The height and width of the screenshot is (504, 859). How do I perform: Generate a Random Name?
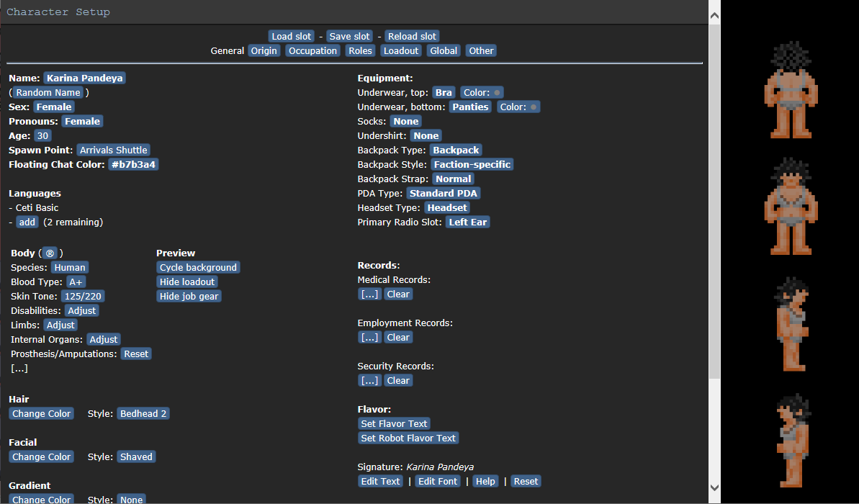point(48,92)
